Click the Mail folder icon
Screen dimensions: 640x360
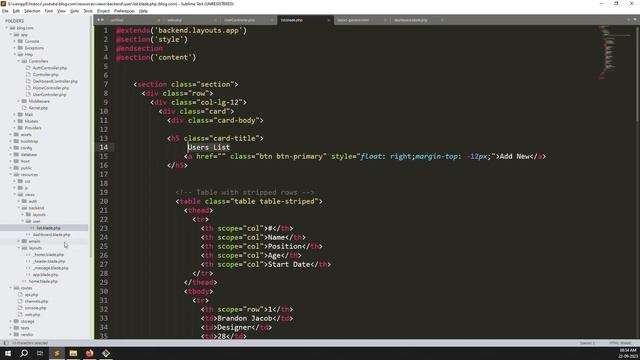[20, 115]
